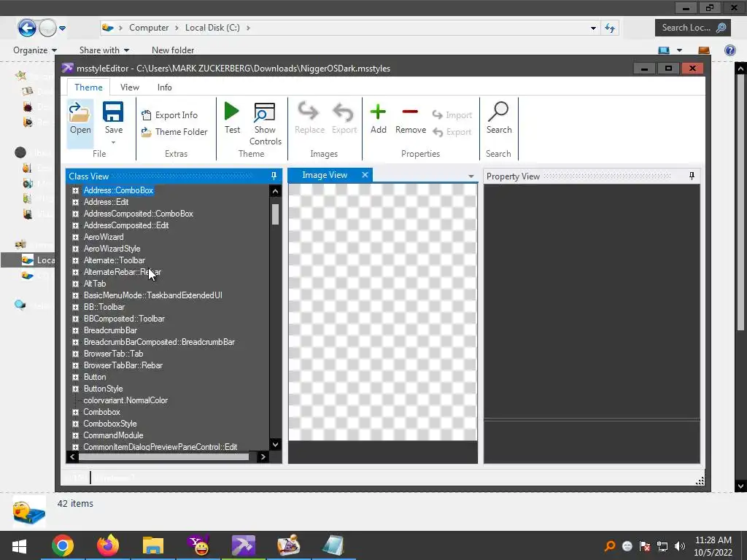The width and height of the screenshot is (747, 560).
Task: Launch Google Chrome from the taskbar
Action: click(x=63, y=545)
